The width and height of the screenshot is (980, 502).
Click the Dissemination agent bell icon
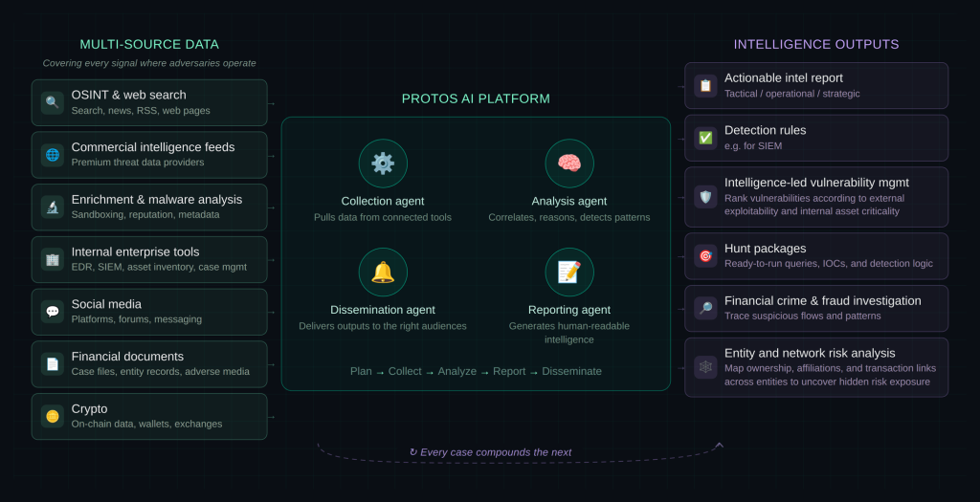[x=383, y=273]
